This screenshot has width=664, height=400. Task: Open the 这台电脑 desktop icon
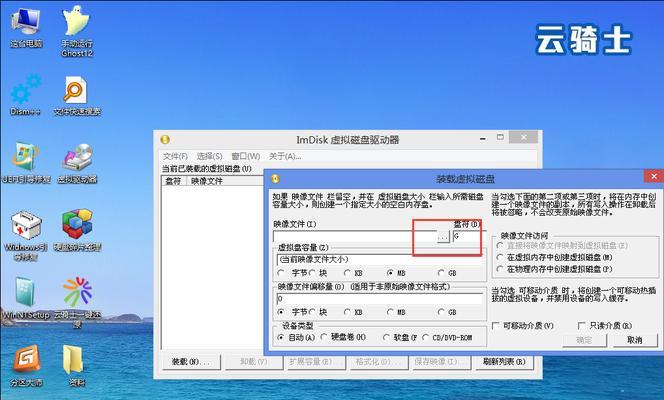pos(26,28)
